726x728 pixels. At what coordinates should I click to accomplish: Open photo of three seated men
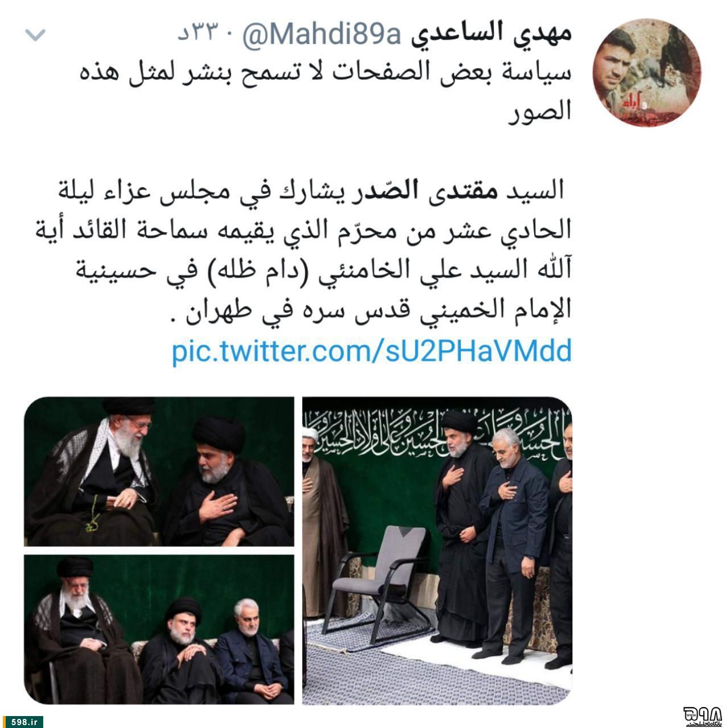coord(159,630)
